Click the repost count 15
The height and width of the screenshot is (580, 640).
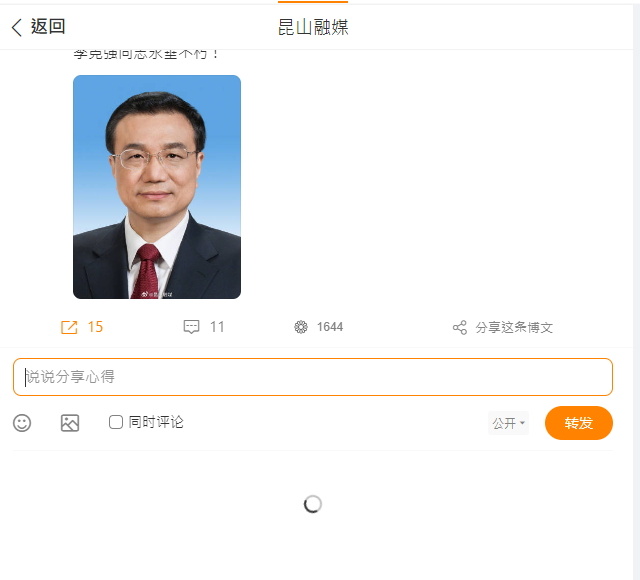[x=95, y=327]
